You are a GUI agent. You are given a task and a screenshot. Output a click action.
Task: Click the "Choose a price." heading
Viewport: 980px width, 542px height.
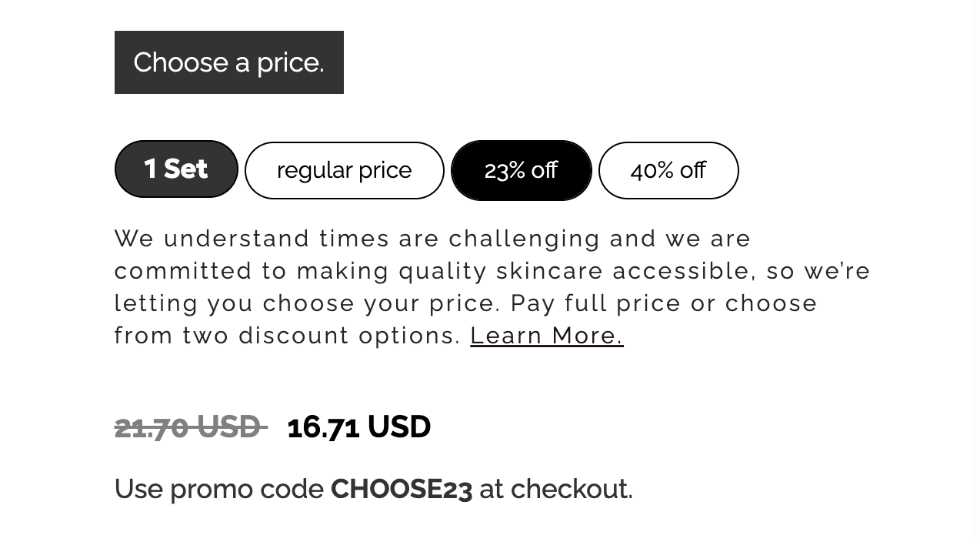[x=228, y=62]
